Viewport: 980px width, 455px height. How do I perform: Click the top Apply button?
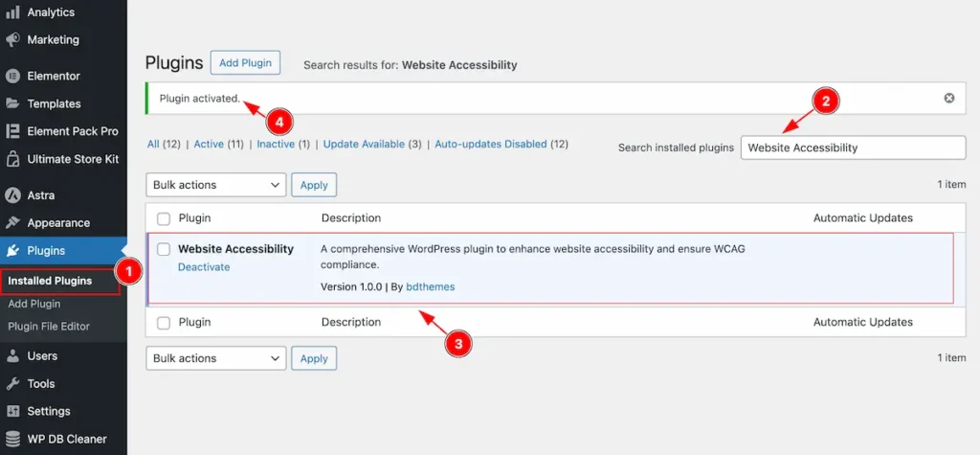(x=314, y=185)
